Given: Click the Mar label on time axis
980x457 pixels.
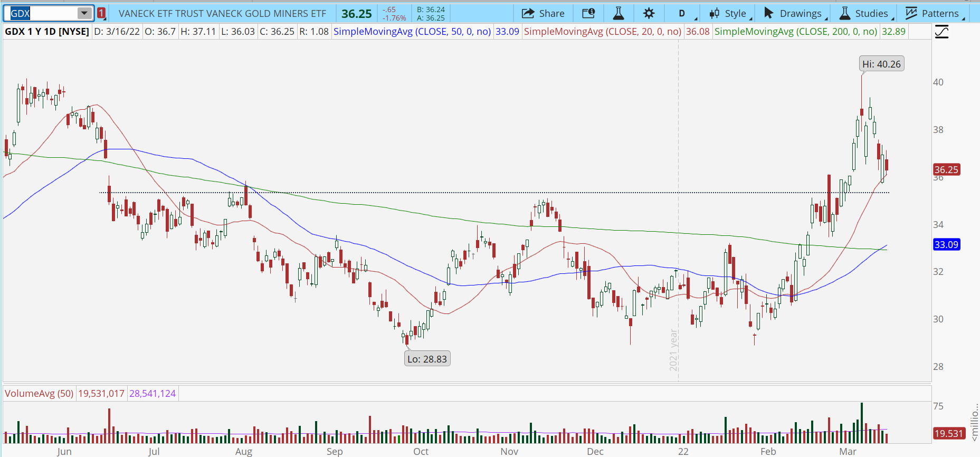Looking at the screenshot, I should point(848,451).
